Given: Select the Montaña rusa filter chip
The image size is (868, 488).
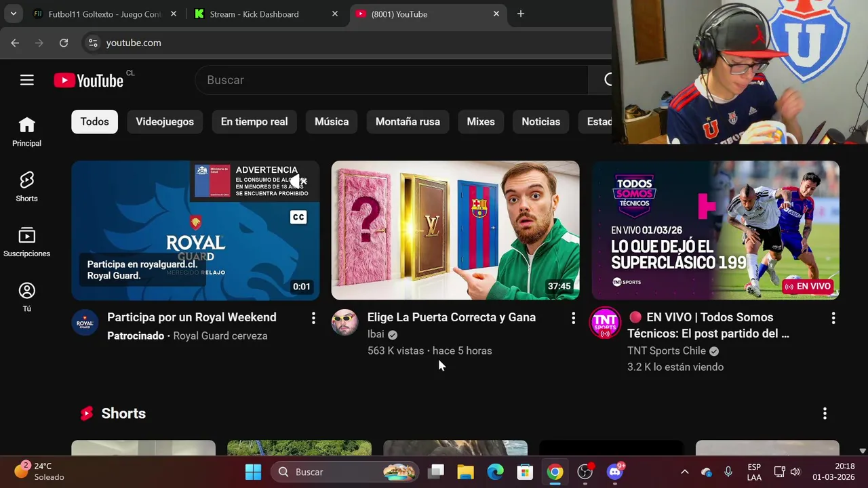Looking at the screenshot, I should point(408,122).
